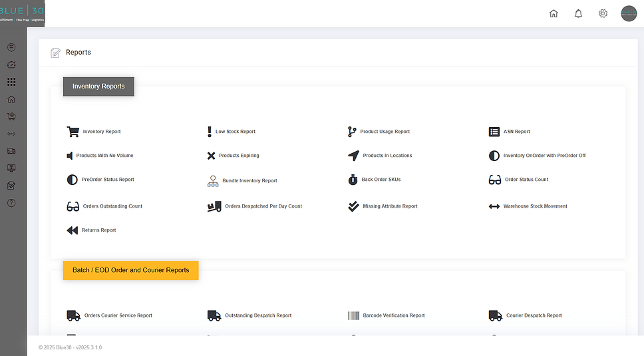Viewport: 644px width, 356px height.
Task: Click arrow icon for Products In Locations
Action: point(354,156)
